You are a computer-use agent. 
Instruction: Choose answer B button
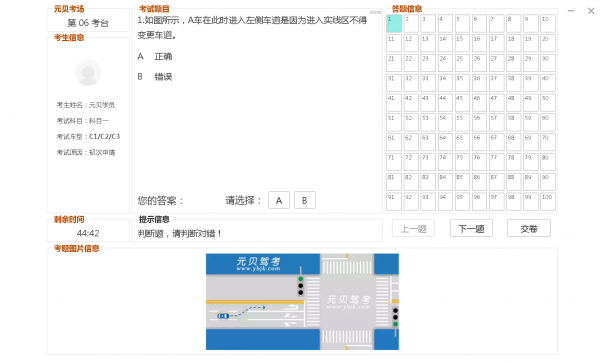click(x=305, y=200)
